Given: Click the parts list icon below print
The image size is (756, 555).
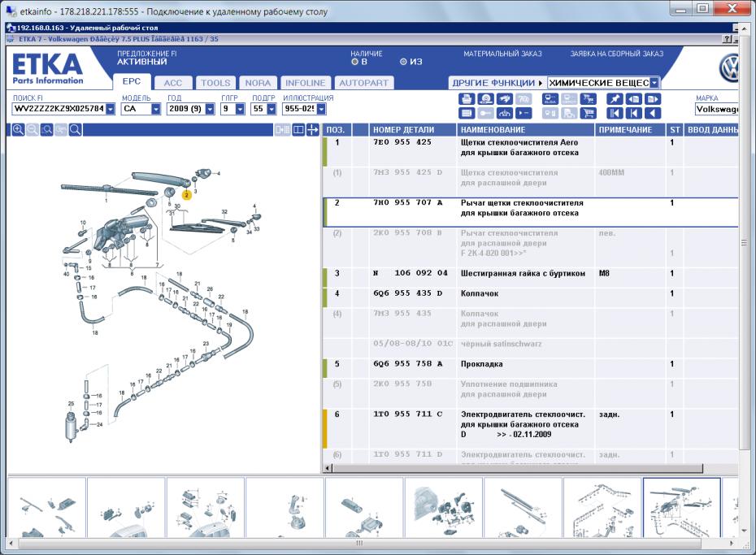Looking at the screenshot, I should [466, 113].
